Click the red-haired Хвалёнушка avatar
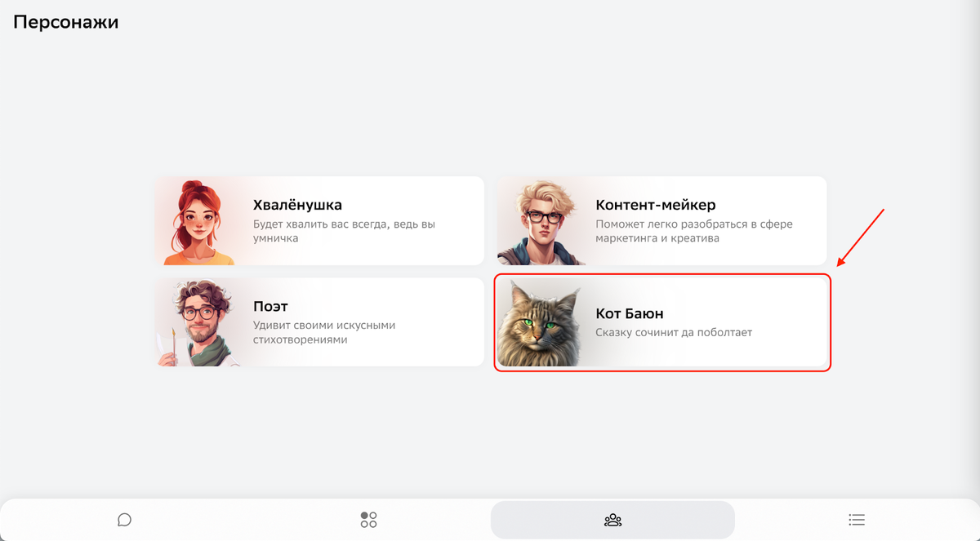Image resolution: width=980 pixels, height=541 pixels. [197, 222]
